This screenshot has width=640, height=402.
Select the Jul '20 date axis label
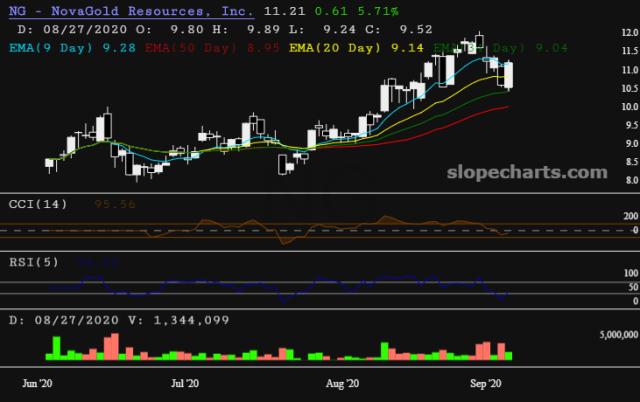pyautogui.click(x=186, y=383)
